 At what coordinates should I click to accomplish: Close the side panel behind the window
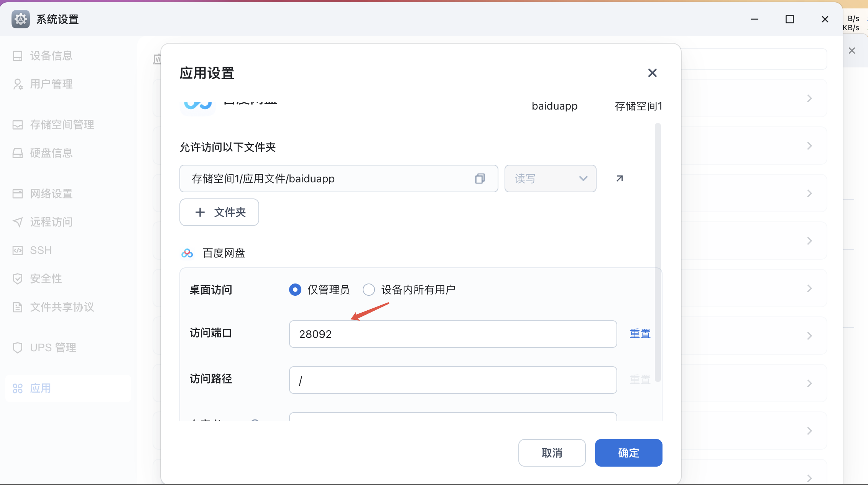pyautogui.click(x=852, y=51)
